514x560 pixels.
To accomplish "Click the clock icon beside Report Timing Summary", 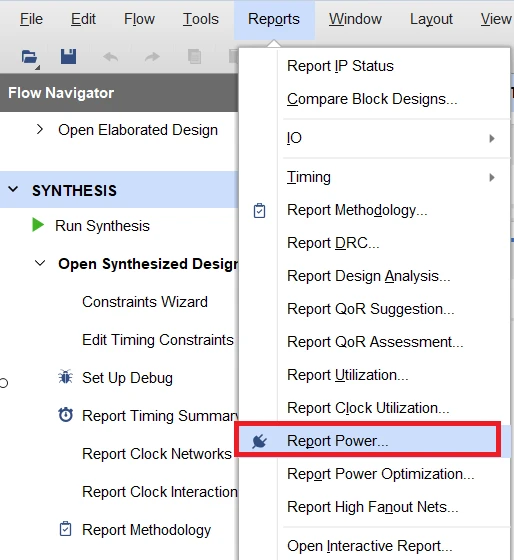I will pyautogui.click(x=66, y=415).
